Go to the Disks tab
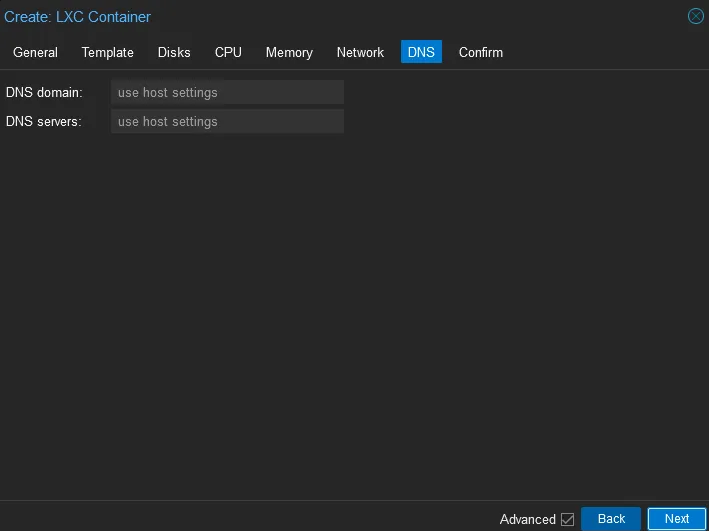 click(x=174, y=52)
